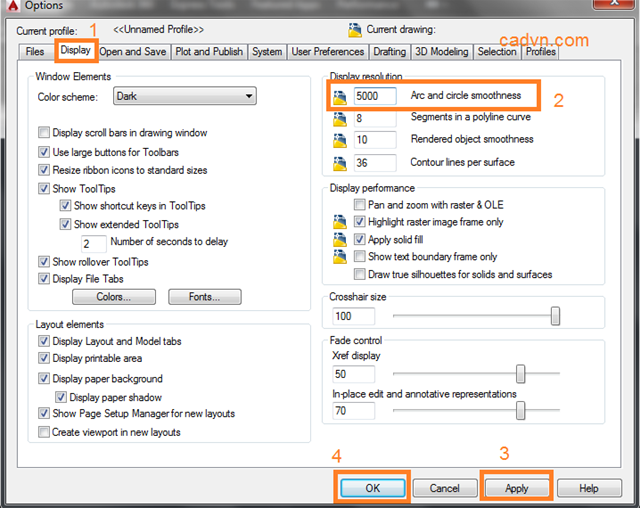The image size is (640, 508).
Task: Confirm with the OK button
Action: tap(373, 488)
